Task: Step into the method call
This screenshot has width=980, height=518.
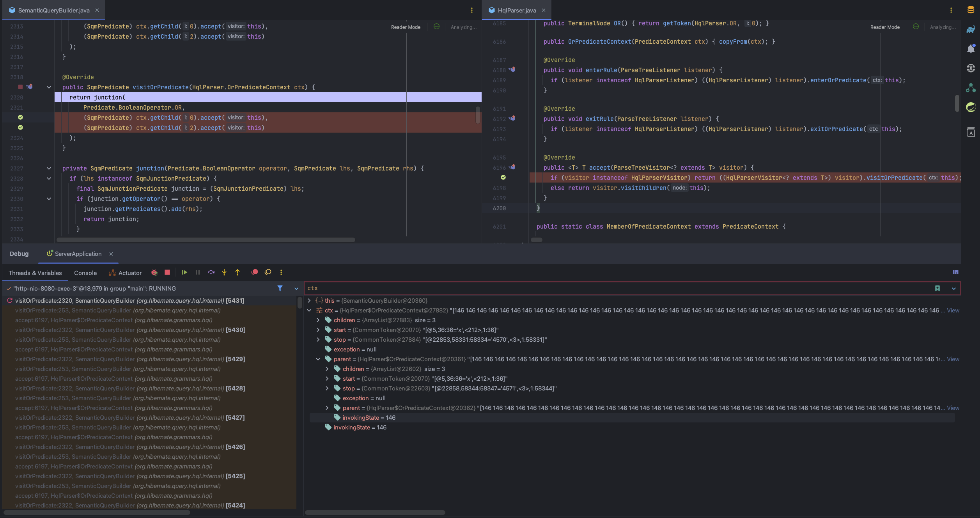Action: point(224,272)
